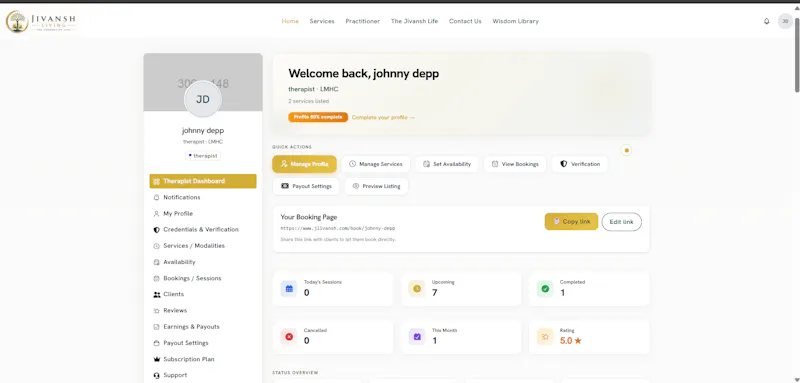Click the Rating orange star icon
800x383 pixels.
[x=545, y=337]
